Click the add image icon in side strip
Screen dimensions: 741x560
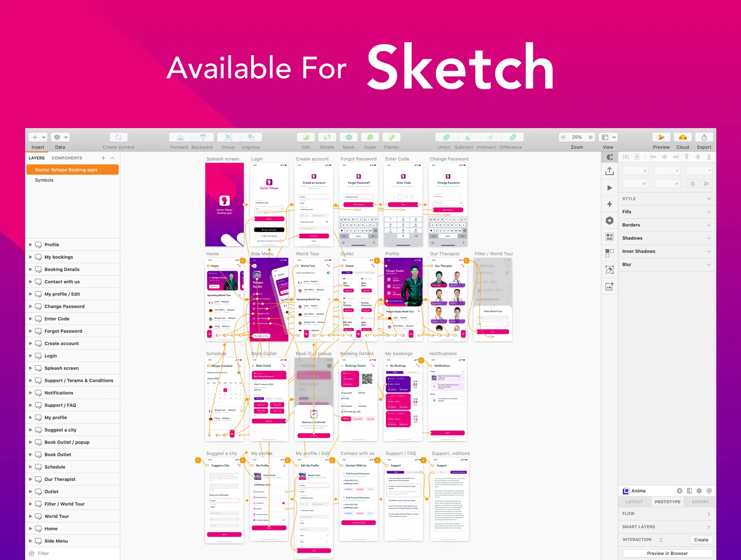[x=610, y=286]
